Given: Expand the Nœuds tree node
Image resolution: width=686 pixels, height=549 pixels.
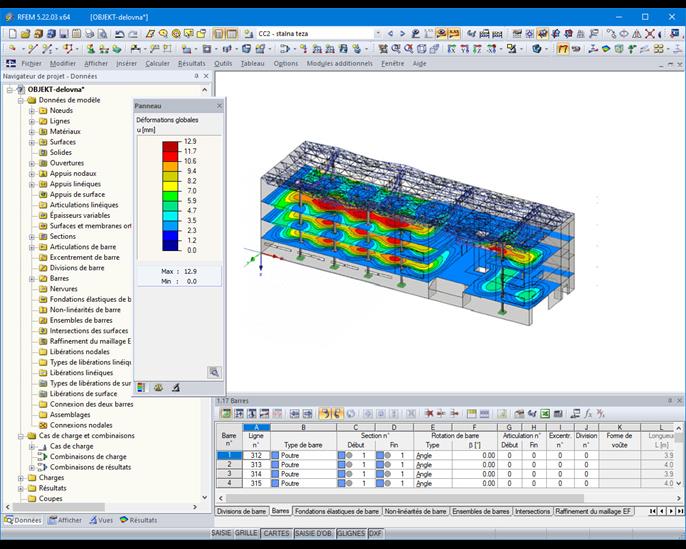Looking at the screenshot, I should pyautogui.click(x=32, y=111).
